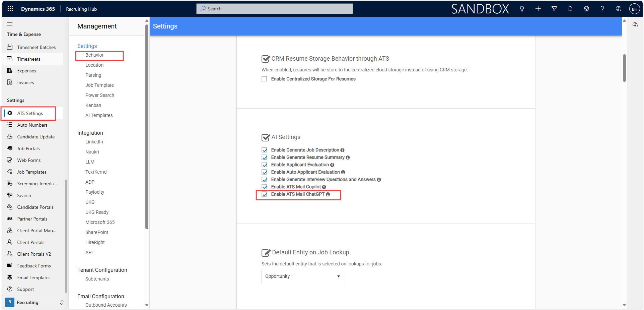
Task: Click the Auto Numbers list icon
Action: [10, 125]
